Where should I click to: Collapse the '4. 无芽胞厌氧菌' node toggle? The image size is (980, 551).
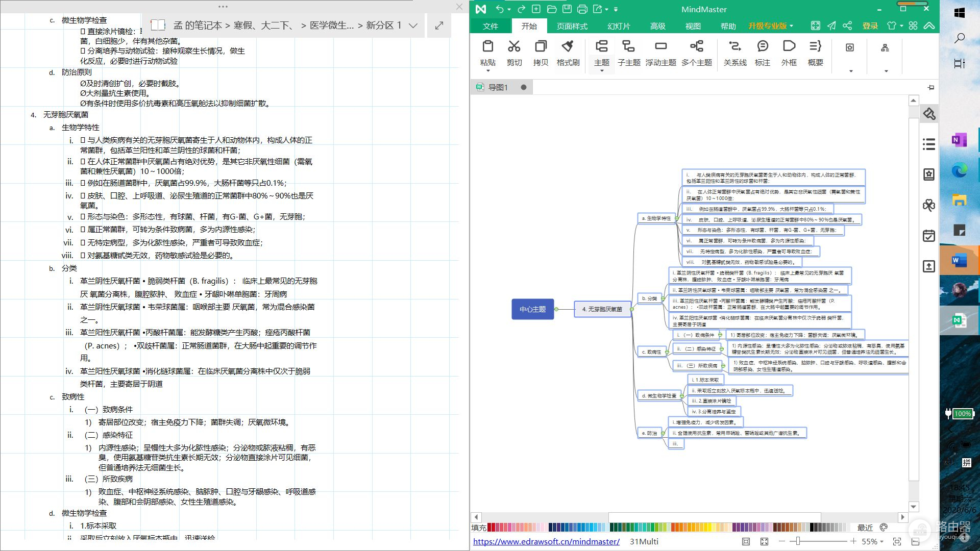[632, 309]
